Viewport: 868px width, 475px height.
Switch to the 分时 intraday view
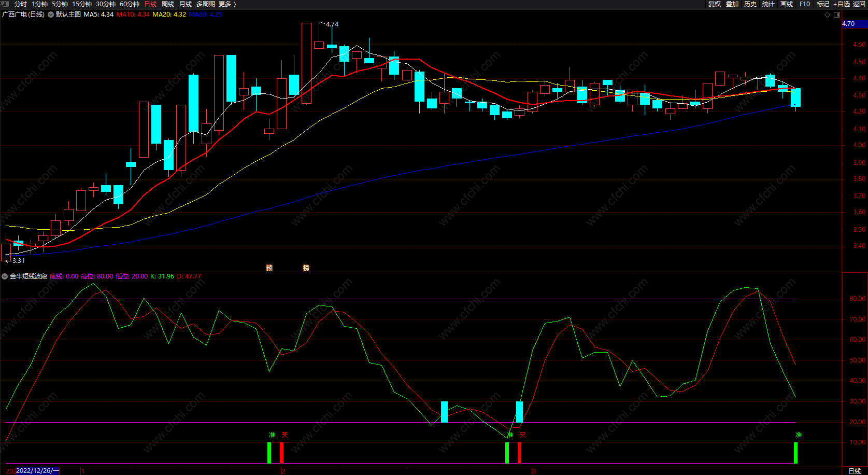point(21,4)
